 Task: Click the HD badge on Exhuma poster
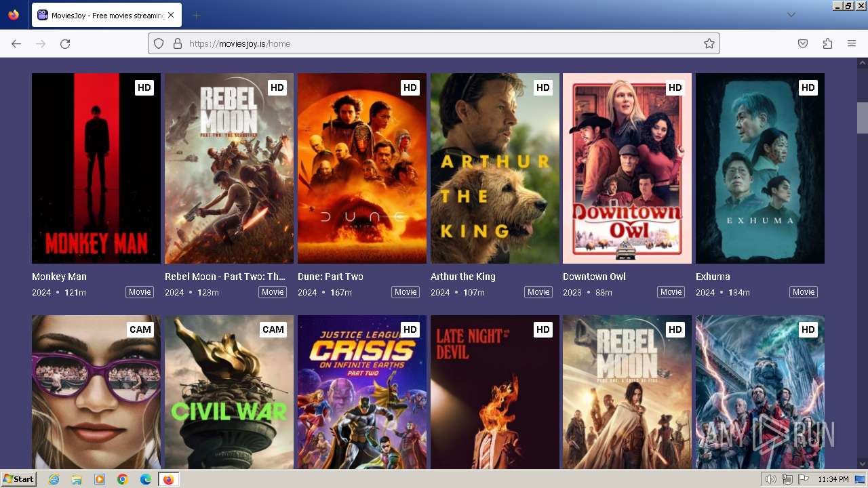(808, 87)
